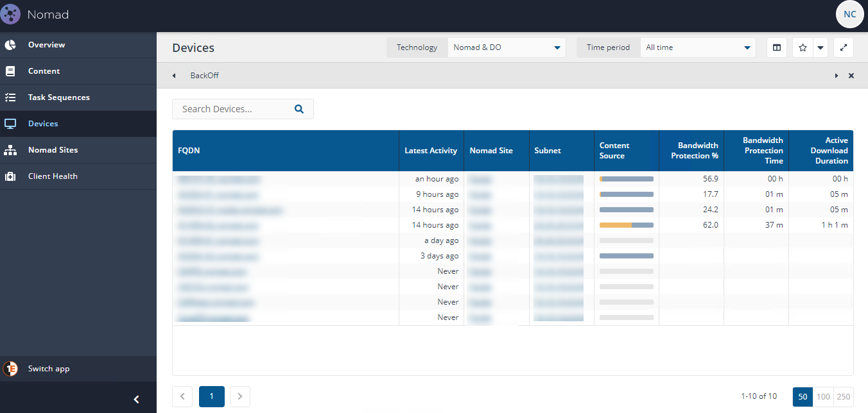Click the search magnifier icon
Screen dimensions: 868x413
299,109
